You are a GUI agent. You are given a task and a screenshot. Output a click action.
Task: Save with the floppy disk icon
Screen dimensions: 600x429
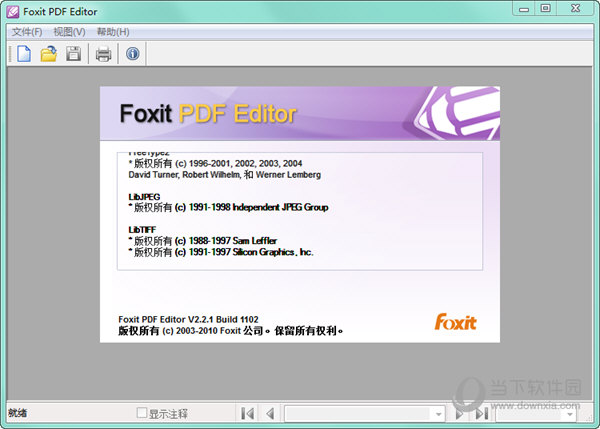(x=73, y=54)
